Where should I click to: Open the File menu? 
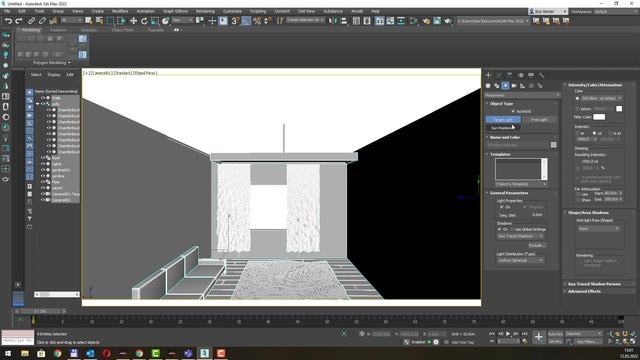pos(7,11)
